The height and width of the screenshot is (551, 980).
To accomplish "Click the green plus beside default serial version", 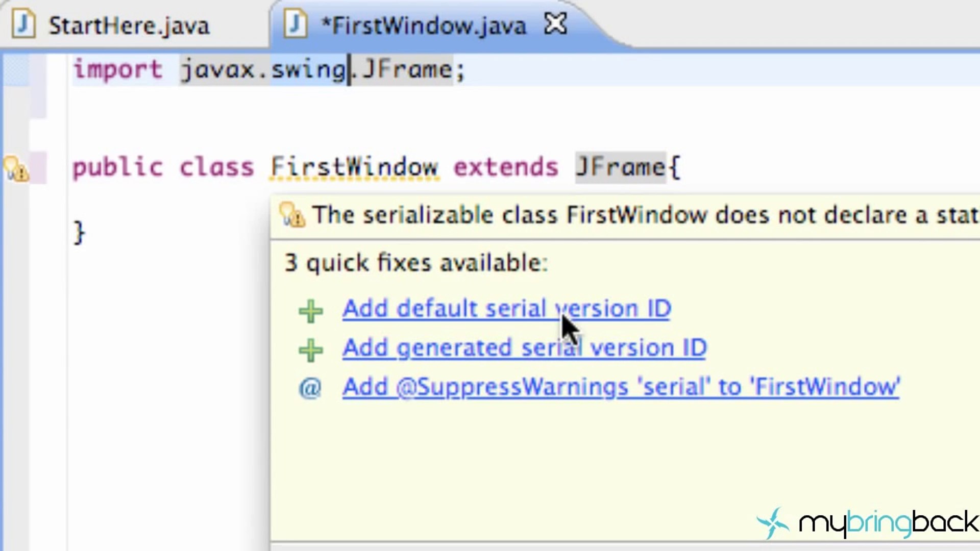I will pyautogui.click(x=310, y=311).
